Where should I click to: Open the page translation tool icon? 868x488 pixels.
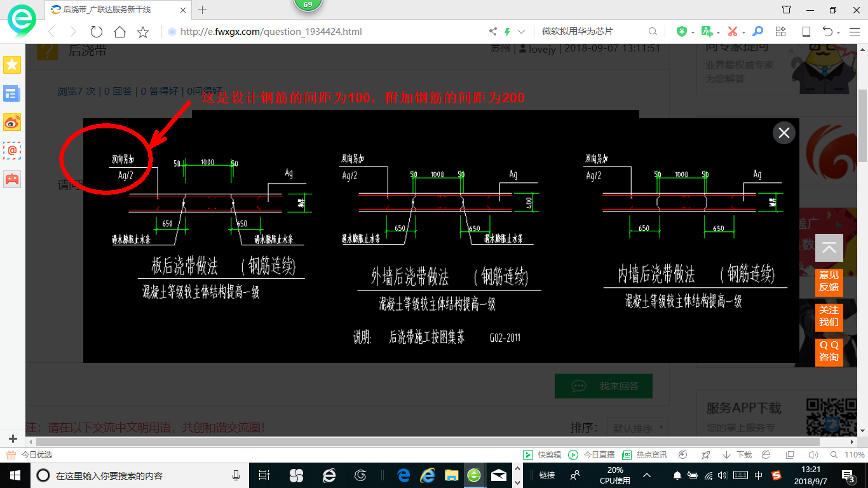[x=707, y=32]
